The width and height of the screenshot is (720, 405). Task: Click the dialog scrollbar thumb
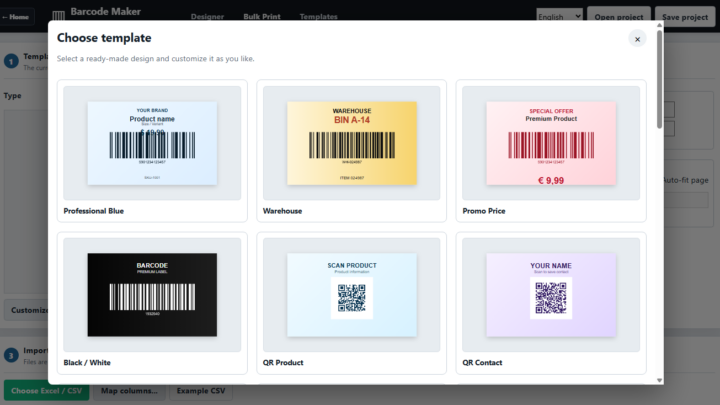659,79
